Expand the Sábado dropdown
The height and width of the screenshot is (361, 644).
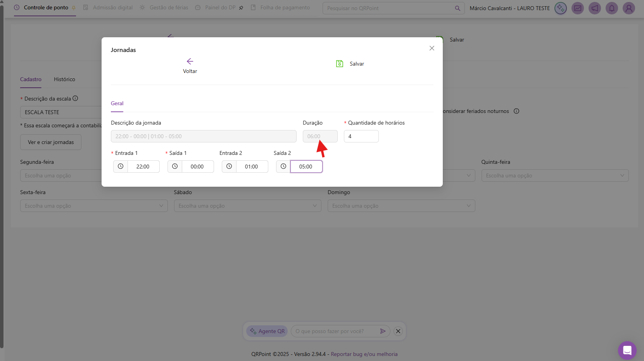click(x=247, y=206)
